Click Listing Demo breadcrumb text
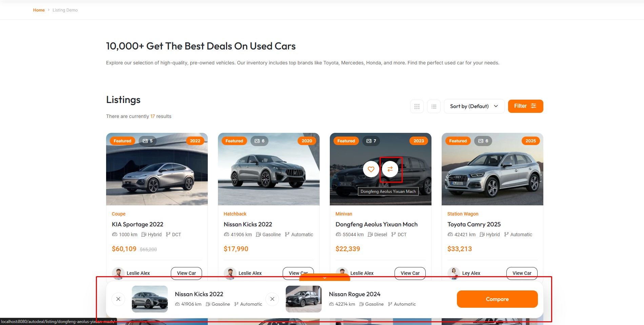644x325 pixels. [65, 10]
